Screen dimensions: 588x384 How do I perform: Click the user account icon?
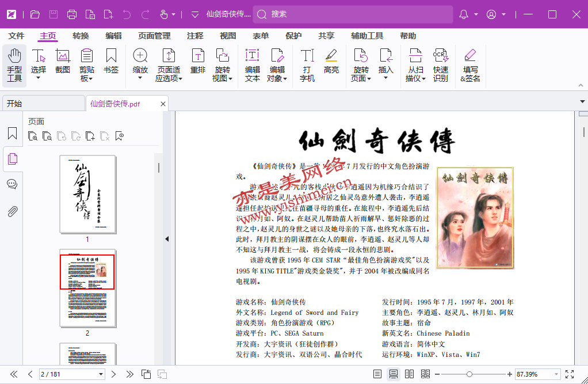tap(491, 14)
